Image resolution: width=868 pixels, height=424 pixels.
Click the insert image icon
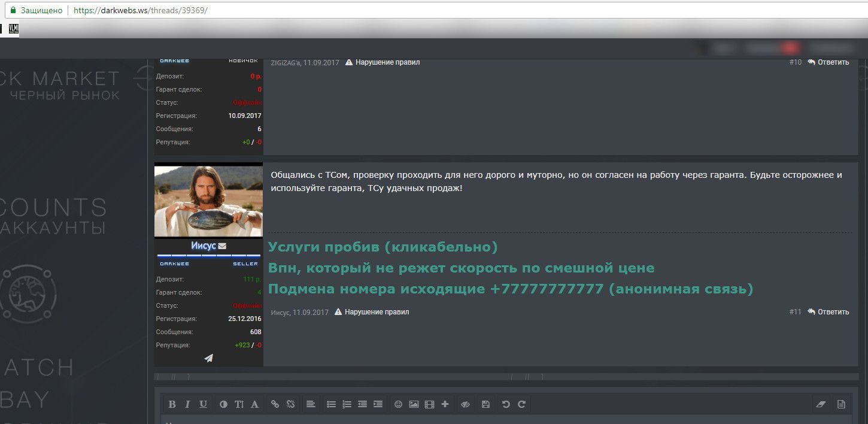[414, 404]
